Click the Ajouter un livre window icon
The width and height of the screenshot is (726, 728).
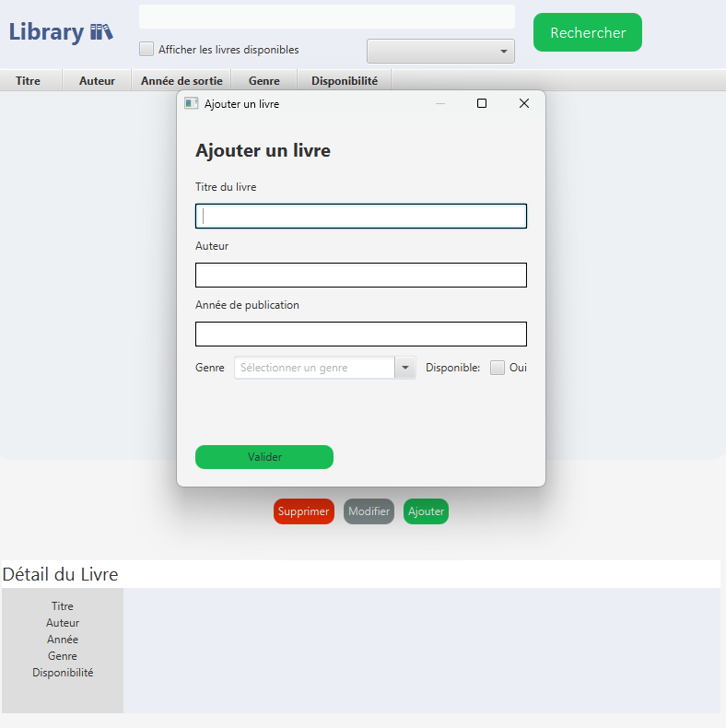pos(192,103)
